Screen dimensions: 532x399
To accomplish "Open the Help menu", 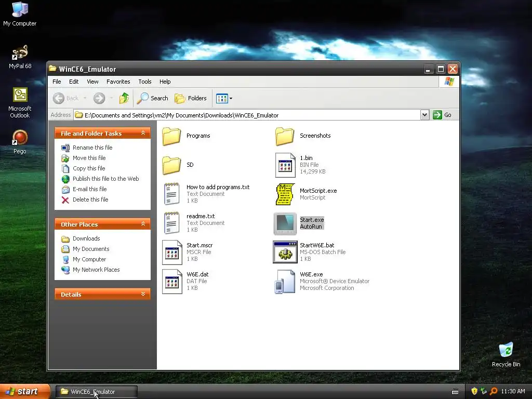I will [x=165, y=82].
